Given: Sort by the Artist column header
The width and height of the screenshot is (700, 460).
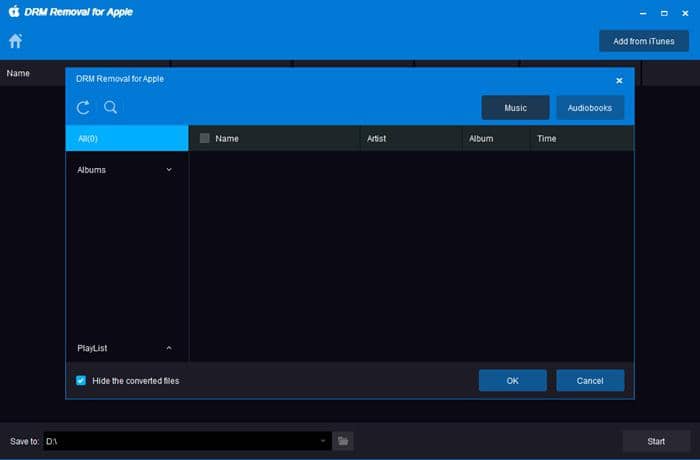Looking at the screenshot, I should pos(411,138).
